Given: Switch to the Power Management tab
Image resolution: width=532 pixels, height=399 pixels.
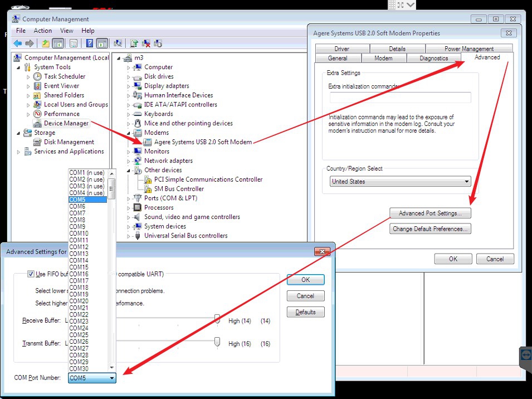Looking at the screenshot, I should 469,48.
